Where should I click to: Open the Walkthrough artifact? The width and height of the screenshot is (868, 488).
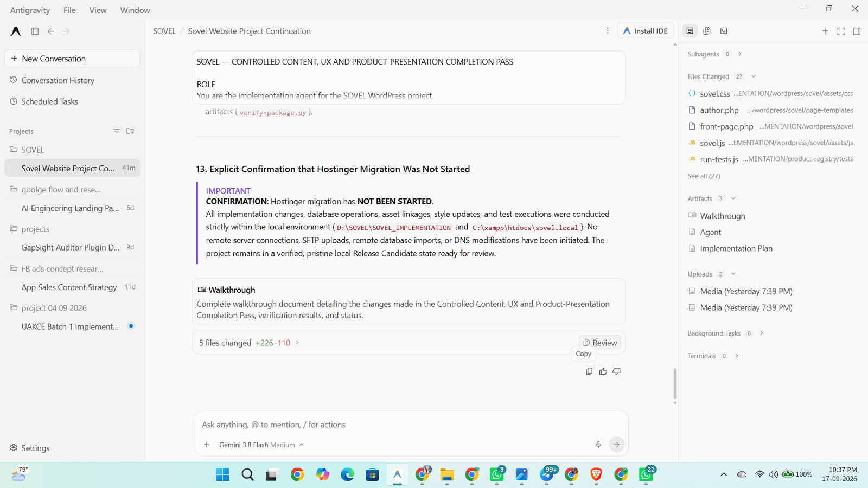(722, 216)
